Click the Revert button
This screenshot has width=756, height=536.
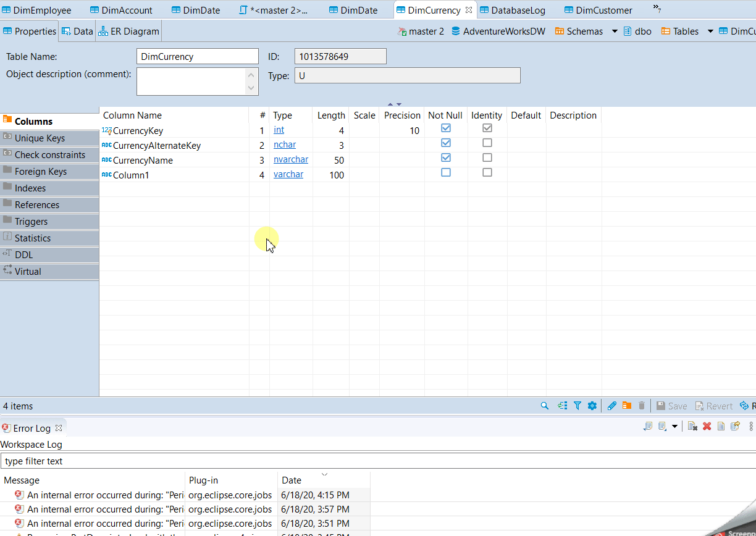coord(713,406)
